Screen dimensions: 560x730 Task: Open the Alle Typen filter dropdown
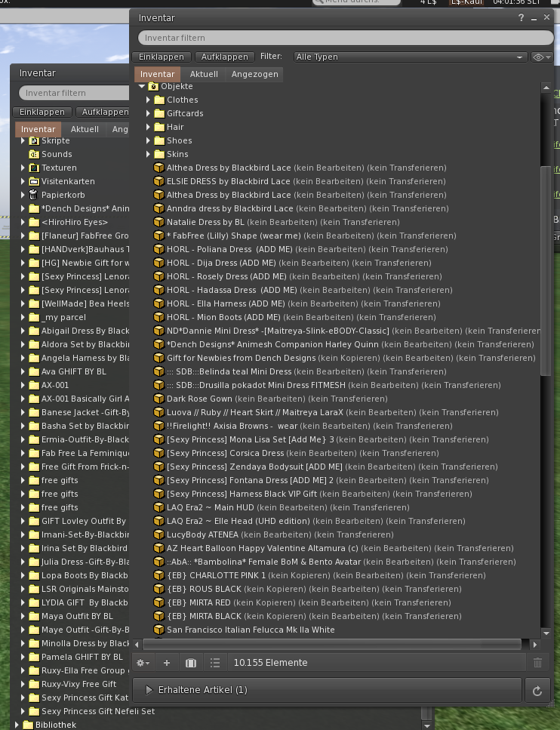pyautogui.click(x=410, y=57)
